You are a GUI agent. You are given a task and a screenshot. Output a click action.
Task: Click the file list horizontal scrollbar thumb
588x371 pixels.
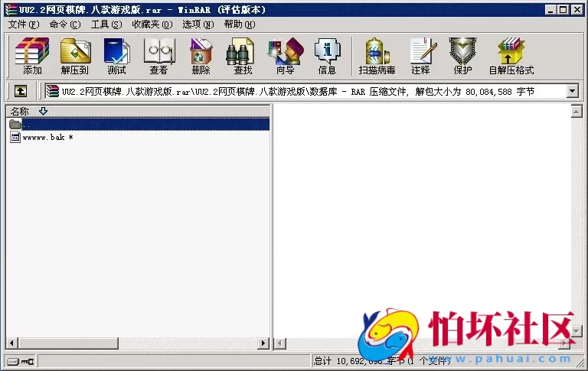(68, 343)
